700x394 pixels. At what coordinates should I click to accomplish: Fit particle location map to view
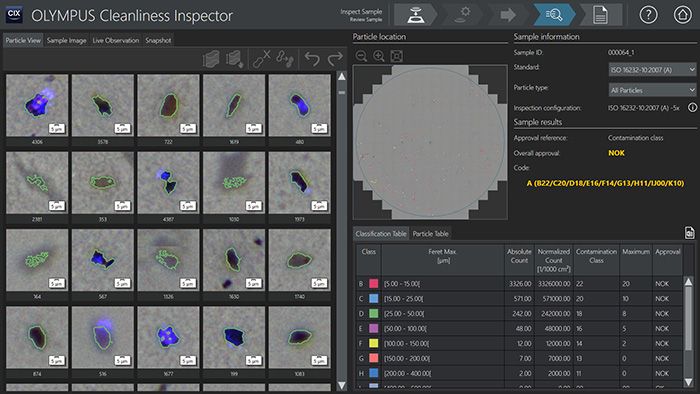click(x=396, y=56)
